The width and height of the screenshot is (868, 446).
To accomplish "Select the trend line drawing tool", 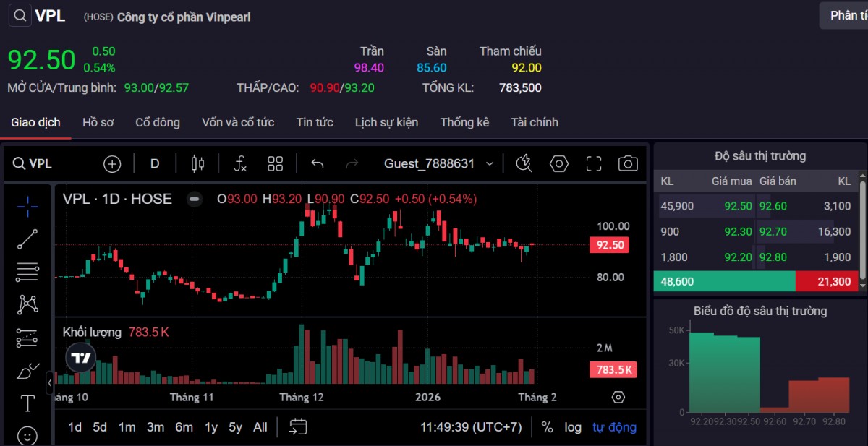I will (27, 240).
